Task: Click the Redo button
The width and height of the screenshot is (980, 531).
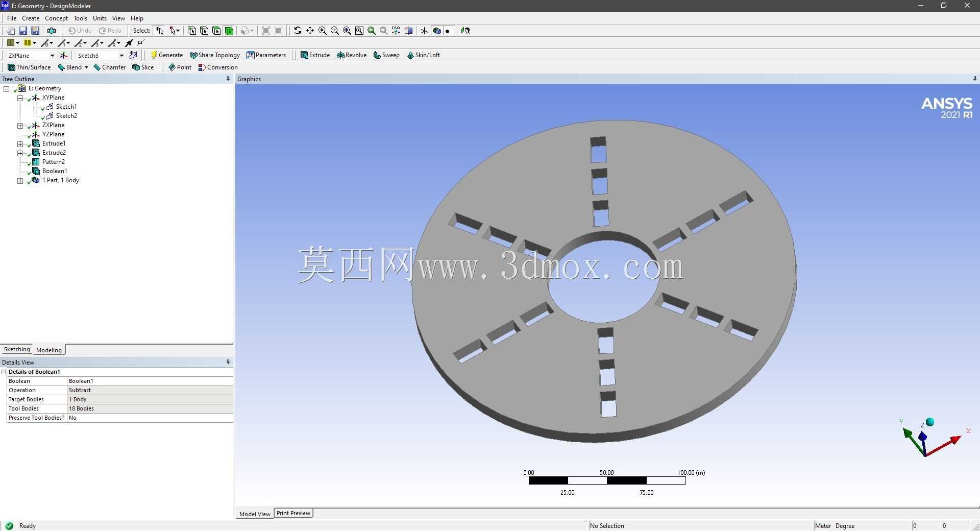Action: 110,31
